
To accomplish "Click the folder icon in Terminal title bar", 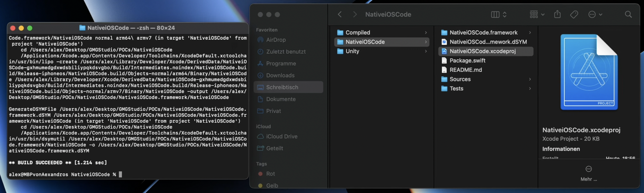I will 83,28.
